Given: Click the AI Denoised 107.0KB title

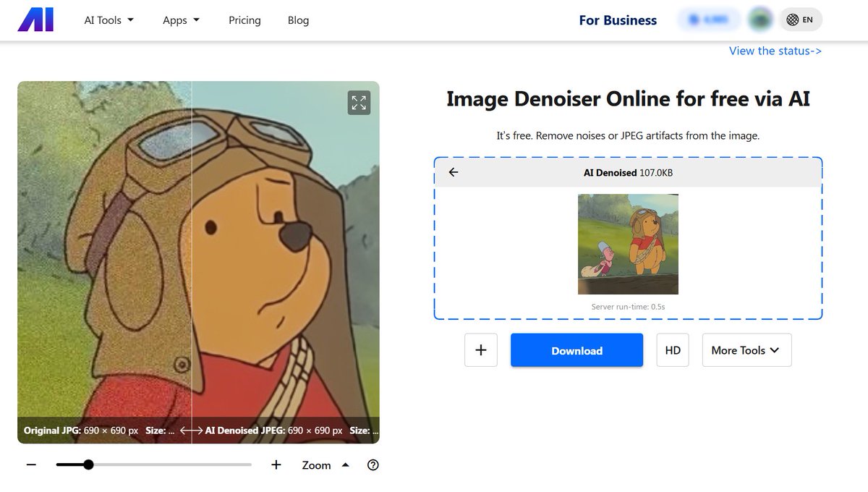Looking at the screenshot, I should tap(628, 172).
